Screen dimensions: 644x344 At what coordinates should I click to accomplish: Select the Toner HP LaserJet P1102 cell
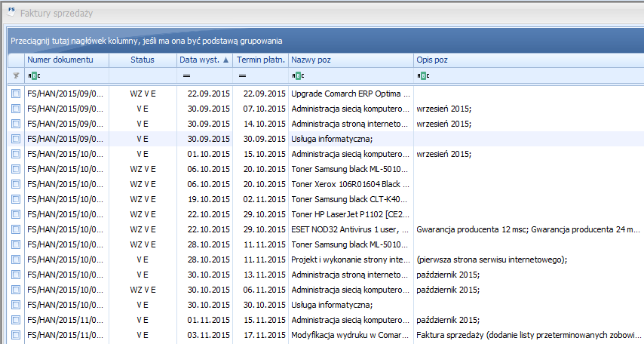[351, 214]
